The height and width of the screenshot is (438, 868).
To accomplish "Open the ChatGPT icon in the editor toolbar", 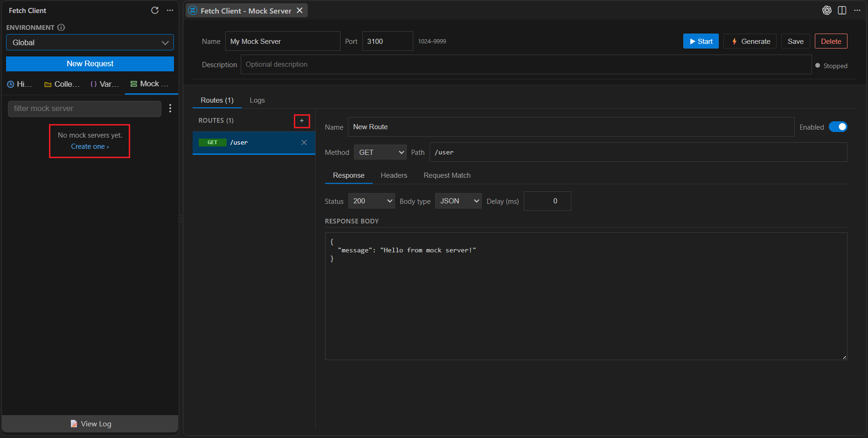I will point(827,10).
